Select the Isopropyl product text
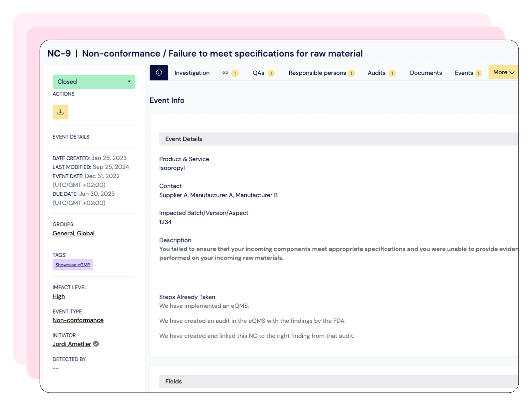 coord(172,168)
